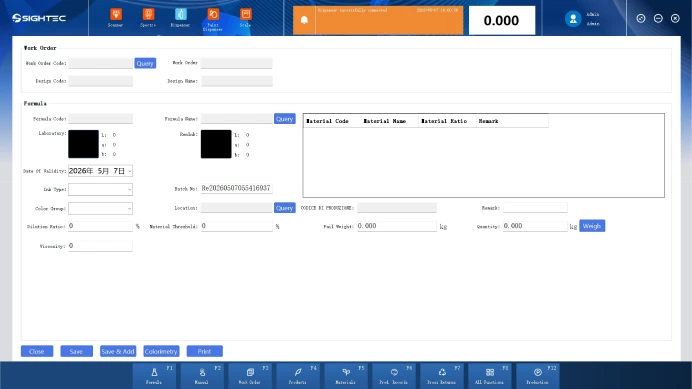The image size is (692, 389).
Task: Click the Formula Code input field
Action: coord(101,118)
